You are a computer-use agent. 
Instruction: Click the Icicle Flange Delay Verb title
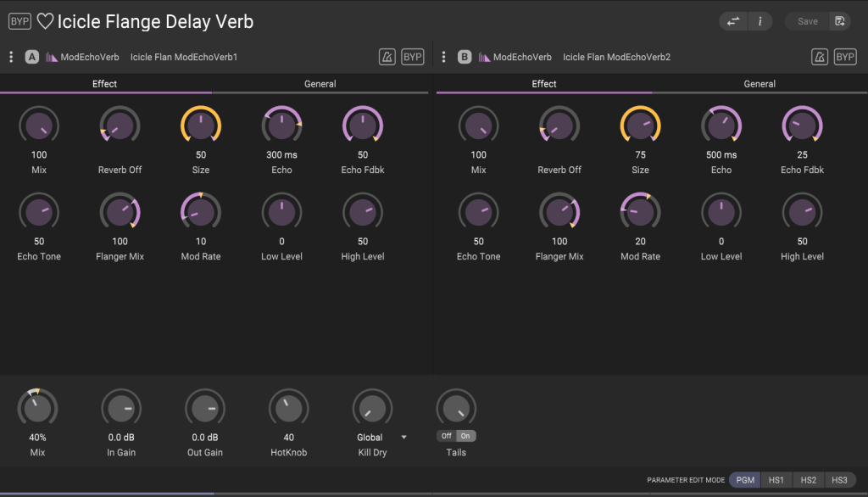[x=156, y=21]
